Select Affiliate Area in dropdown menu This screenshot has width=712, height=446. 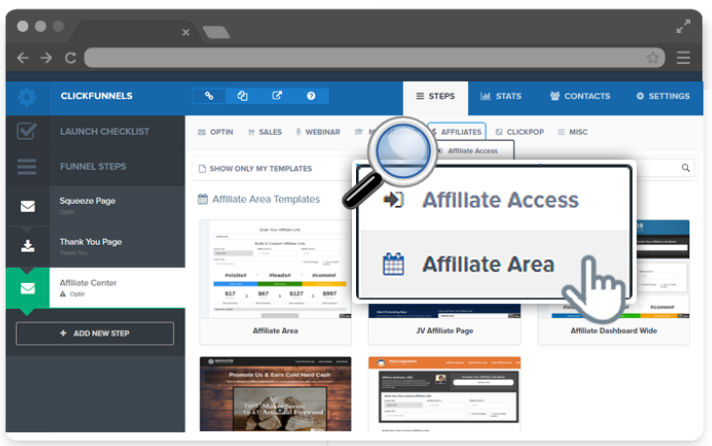[489, 264]
